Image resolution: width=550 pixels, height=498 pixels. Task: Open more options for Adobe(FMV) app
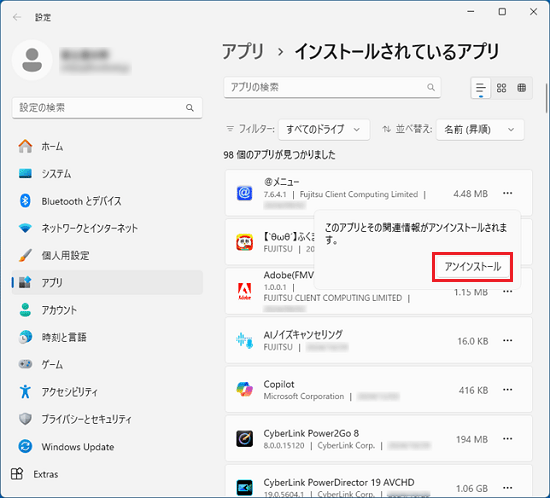[508, 291]
